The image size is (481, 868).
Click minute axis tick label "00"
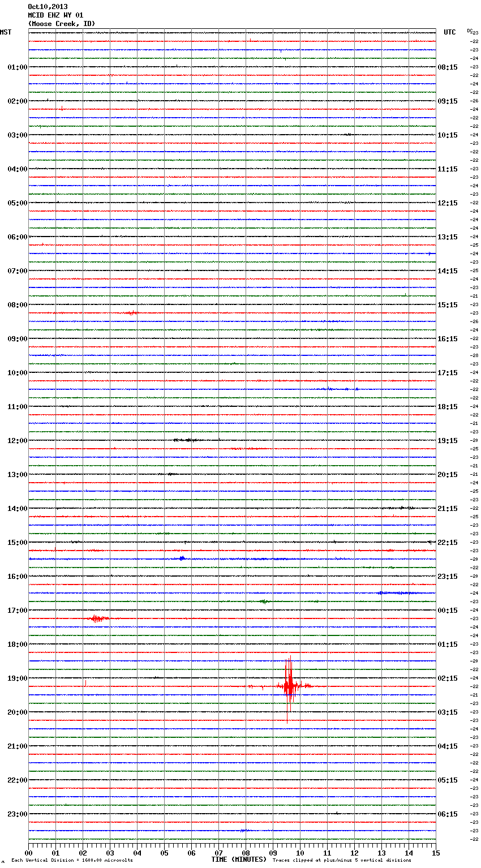(x=29, y=853)
